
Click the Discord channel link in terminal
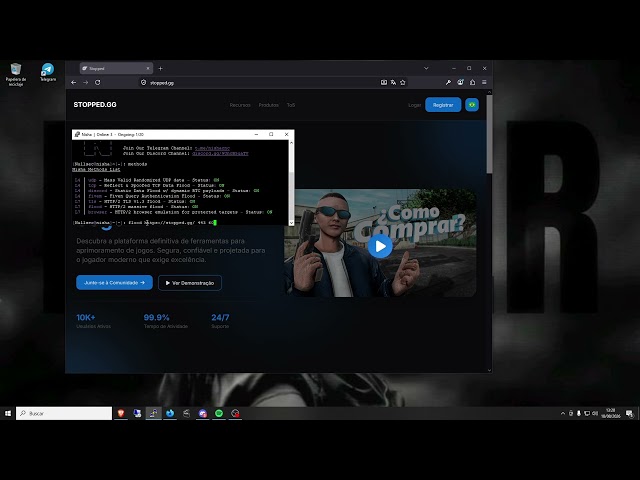click(220, 153)
